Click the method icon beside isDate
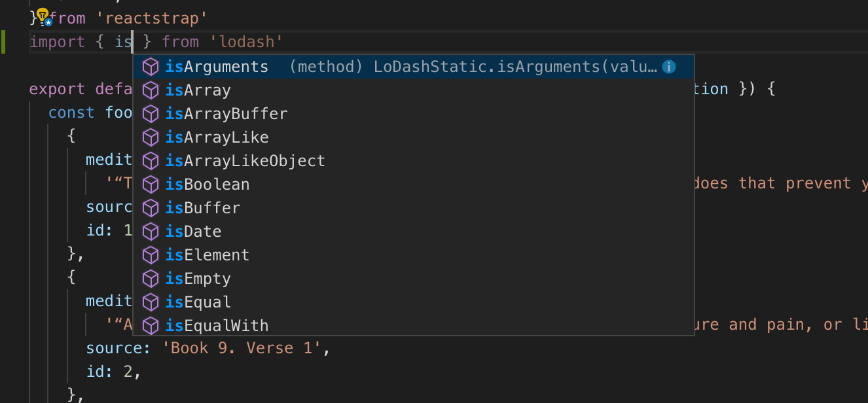868x403 pixels. click(151, 231)
